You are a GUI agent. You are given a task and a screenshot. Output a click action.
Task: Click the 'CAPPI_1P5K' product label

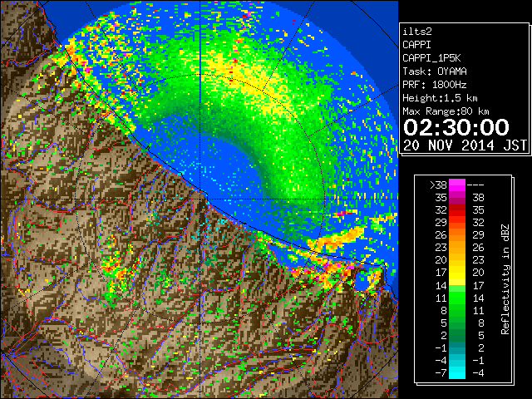[x=431, y=58]
